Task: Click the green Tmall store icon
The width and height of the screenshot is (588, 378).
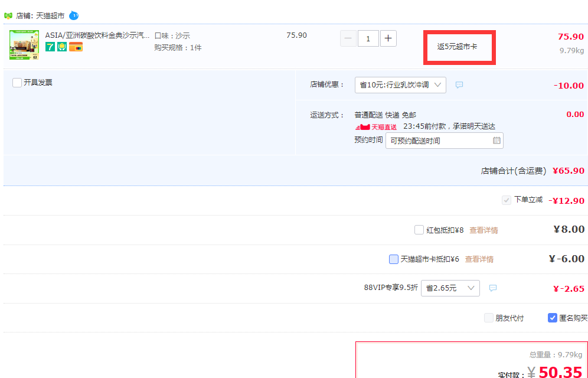Action: pos(8,16)
